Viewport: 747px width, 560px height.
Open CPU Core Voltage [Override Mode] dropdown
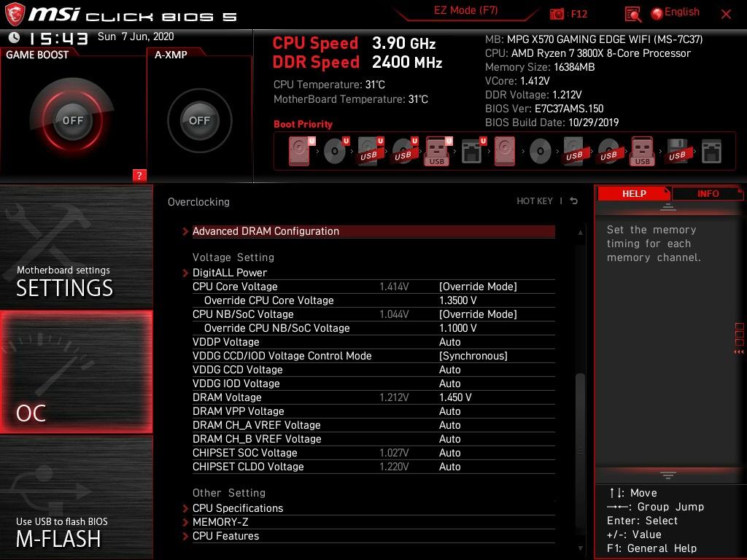coord(478,287)
